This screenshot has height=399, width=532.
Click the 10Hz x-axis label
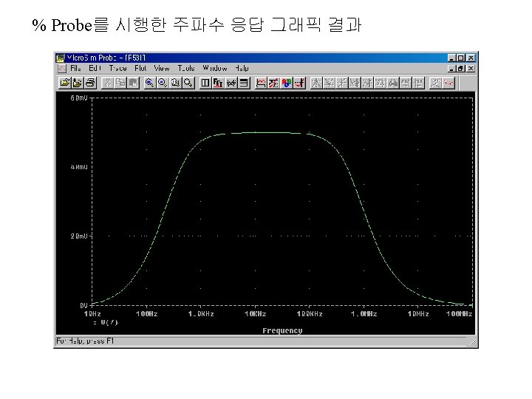(92, 314)
